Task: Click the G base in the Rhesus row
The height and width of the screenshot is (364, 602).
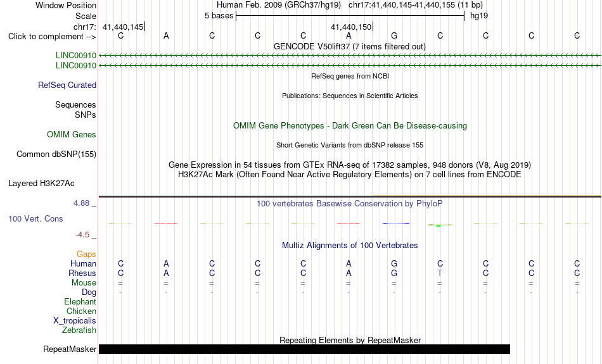Action: [x=394, y=273]
